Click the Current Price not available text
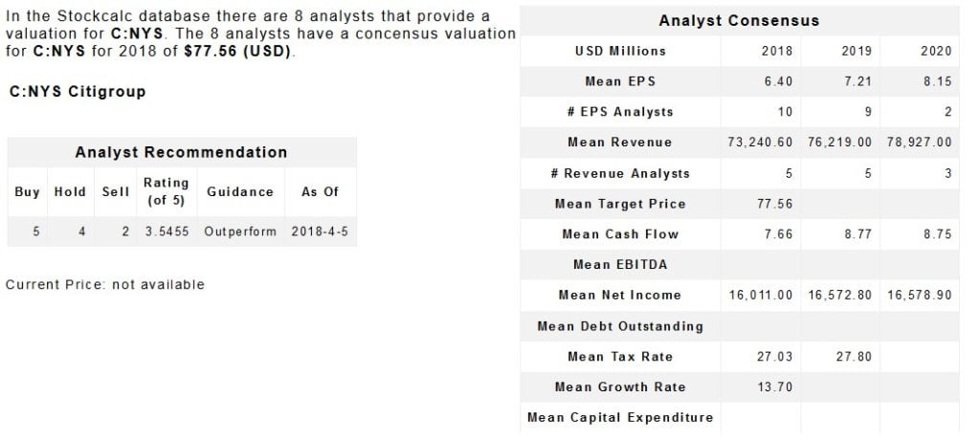The image size is (980, 441). click(x=105, y=284)
